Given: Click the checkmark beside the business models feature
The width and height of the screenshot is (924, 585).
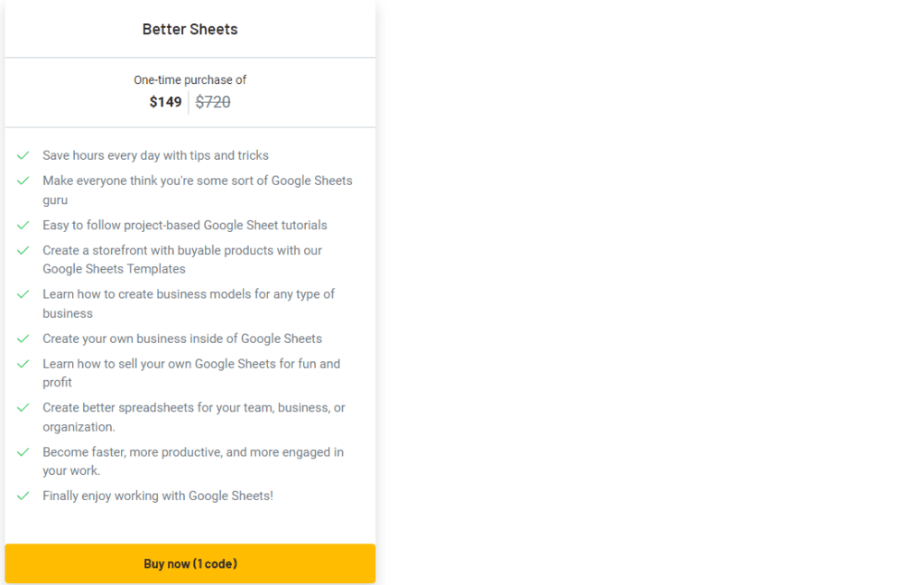Looking at the screenshot, I should [23, 294].
